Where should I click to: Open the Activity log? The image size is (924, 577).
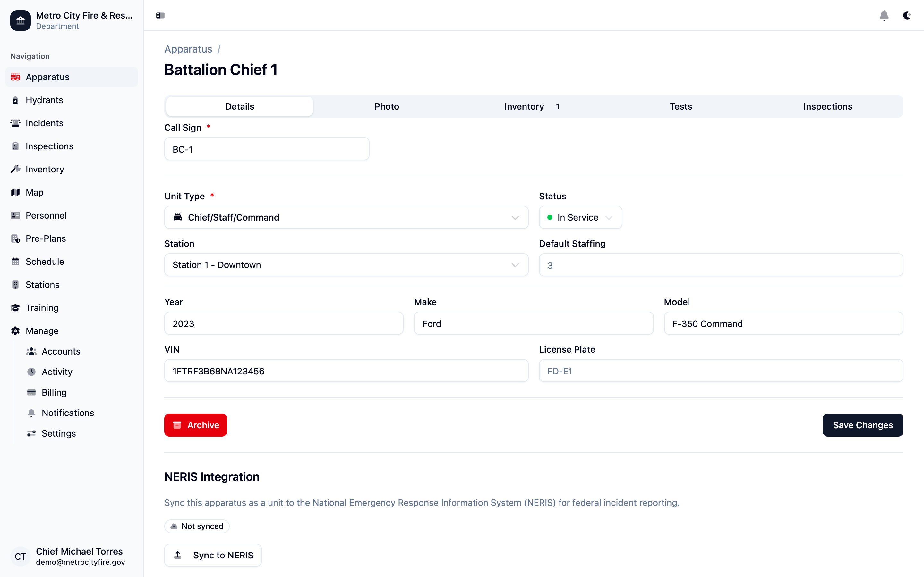coord(57,372)
